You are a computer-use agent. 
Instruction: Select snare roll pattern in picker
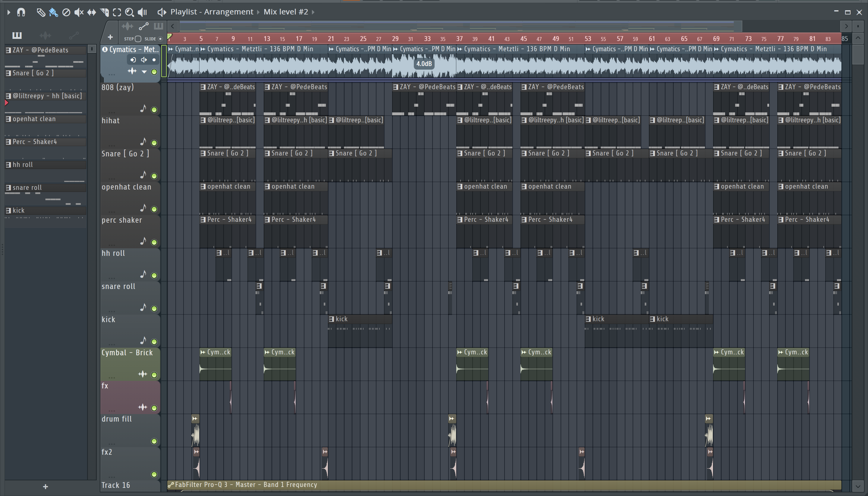[45, 188]
